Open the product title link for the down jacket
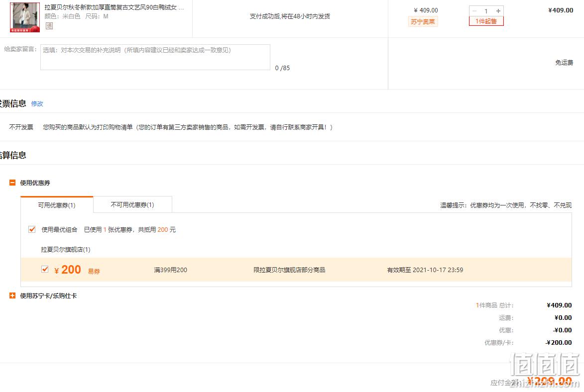 click(114, 7)
